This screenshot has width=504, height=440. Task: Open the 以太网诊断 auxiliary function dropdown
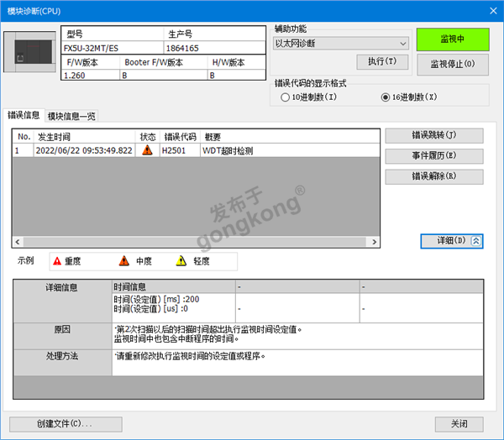(x=341, y=44)
